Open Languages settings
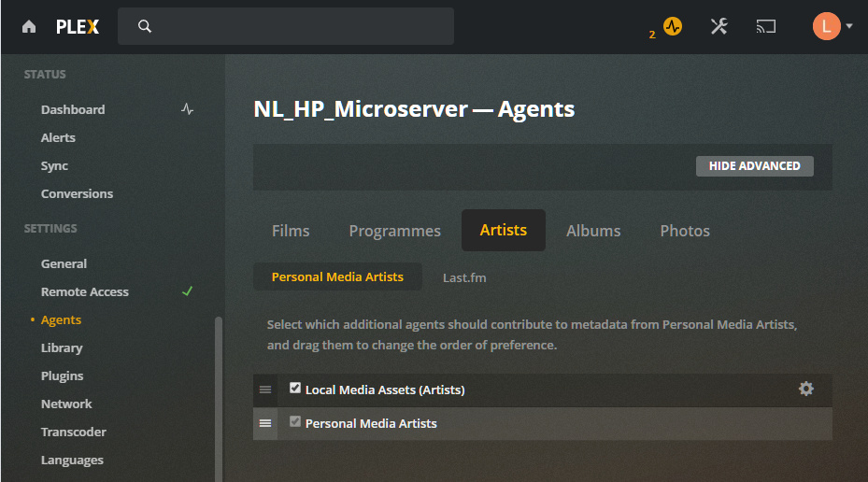This screenshot has width=868, height=482. click(x=72, y=461)
